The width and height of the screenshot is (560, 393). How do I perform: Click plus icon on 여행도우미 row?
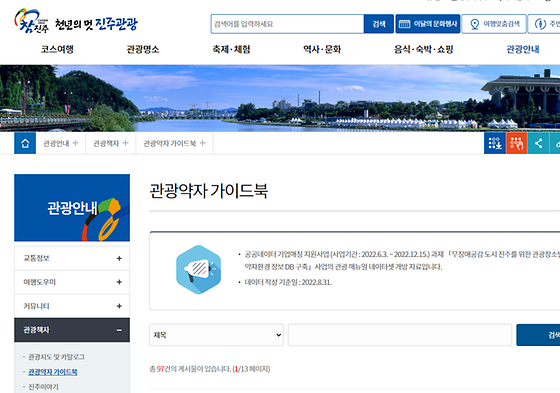point(119,282)
